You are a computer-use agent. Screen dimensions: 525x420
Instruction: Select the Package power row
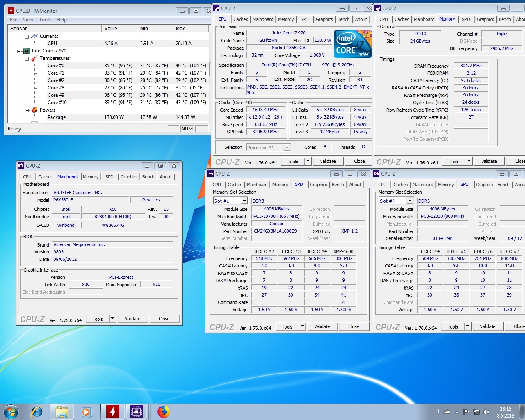click(109, 117)
